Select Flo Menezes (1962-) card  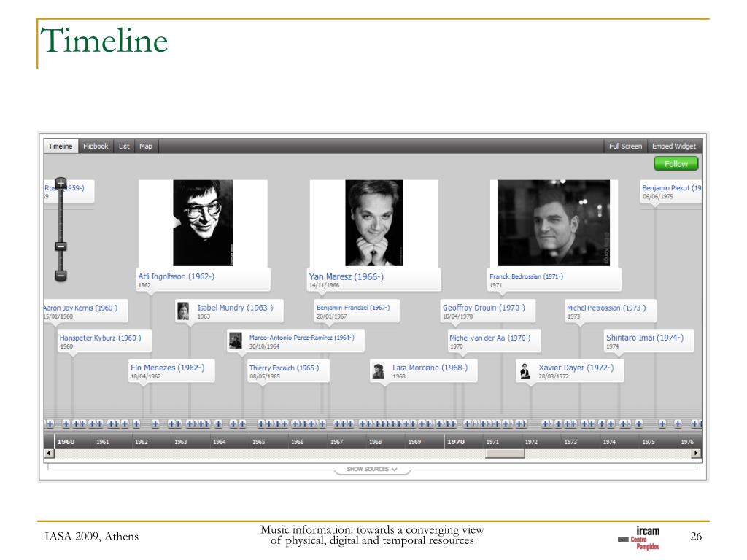pyautogui.click(x=171, y=371)
